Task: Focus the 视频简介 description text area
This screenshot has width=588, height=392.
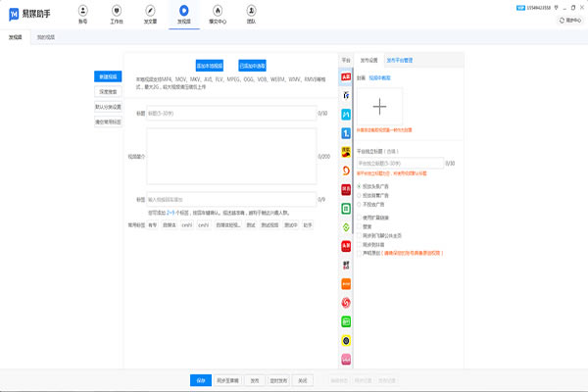Action: (231, 157)
